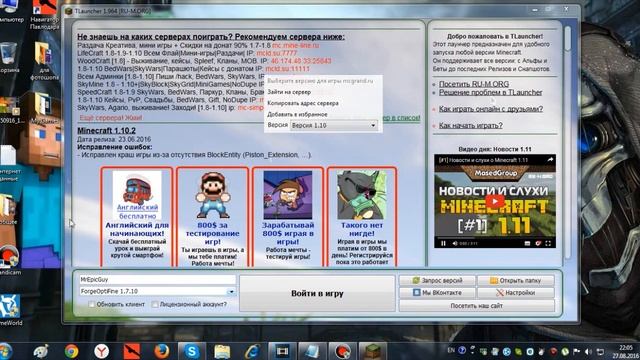Click the Windows Start orb

coord(6,351)
